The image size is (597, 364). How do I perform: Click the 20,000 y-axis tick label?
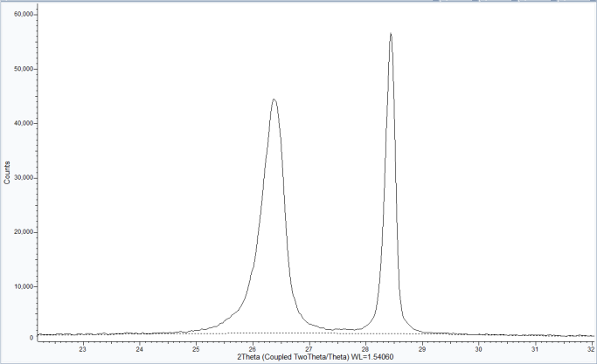pos(19,232)
